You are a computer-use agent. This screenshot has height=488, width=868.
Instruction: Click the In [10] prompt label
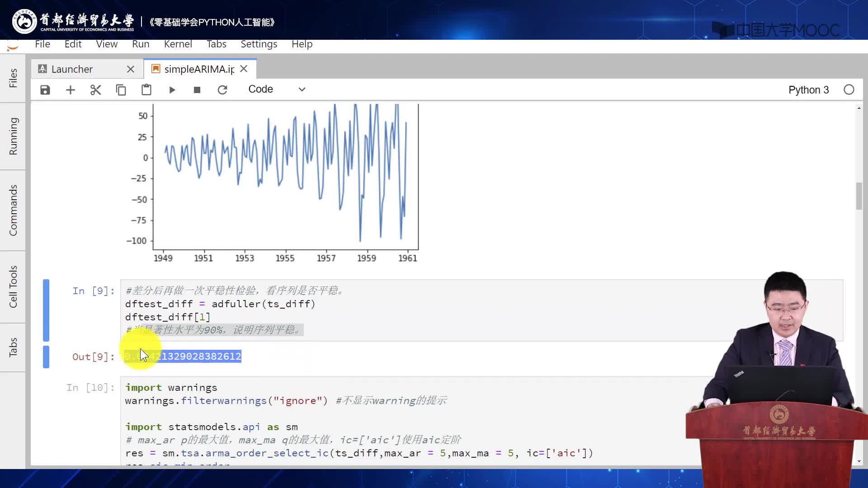coord(90,388)
